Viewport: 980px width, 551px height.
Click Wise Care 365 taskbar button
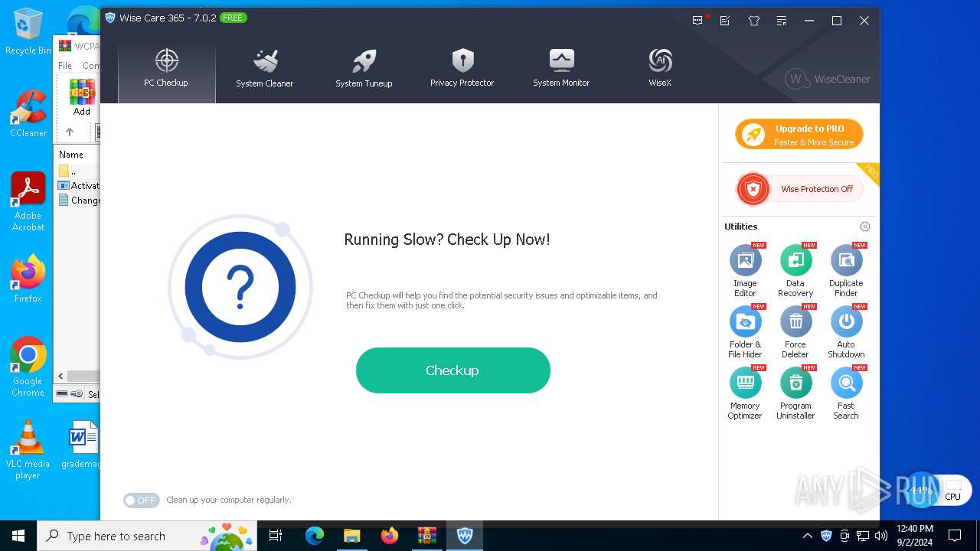click(x=464, y=536)
